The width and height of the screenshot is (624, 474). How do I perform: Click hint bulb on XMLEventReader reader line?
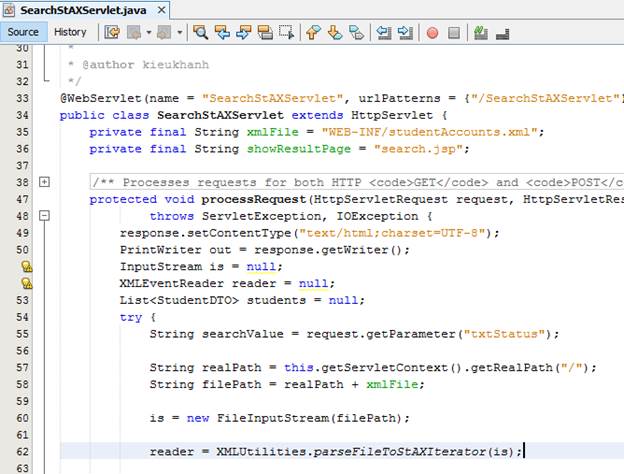27,283
